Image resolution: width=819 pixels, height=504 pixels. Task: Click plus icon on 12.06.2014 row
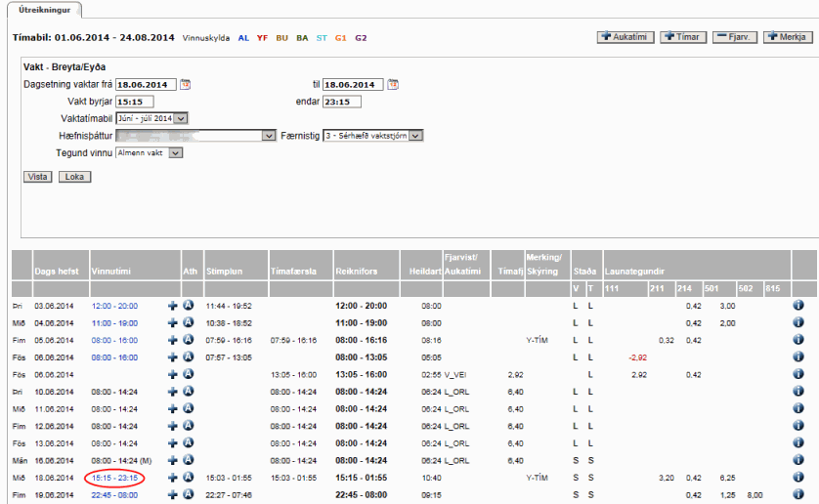pyautogui.click(x=173, y=427)
